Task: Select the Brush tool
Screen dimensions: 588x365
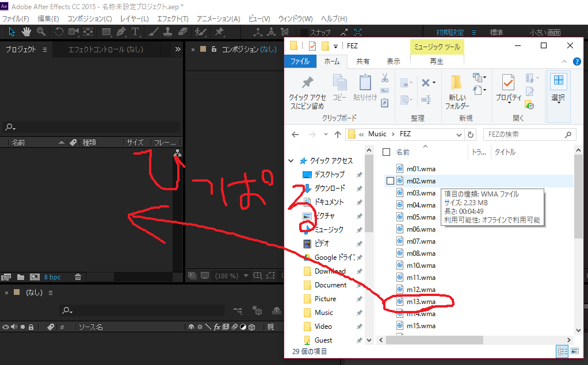Action: [x=154, y=32]
